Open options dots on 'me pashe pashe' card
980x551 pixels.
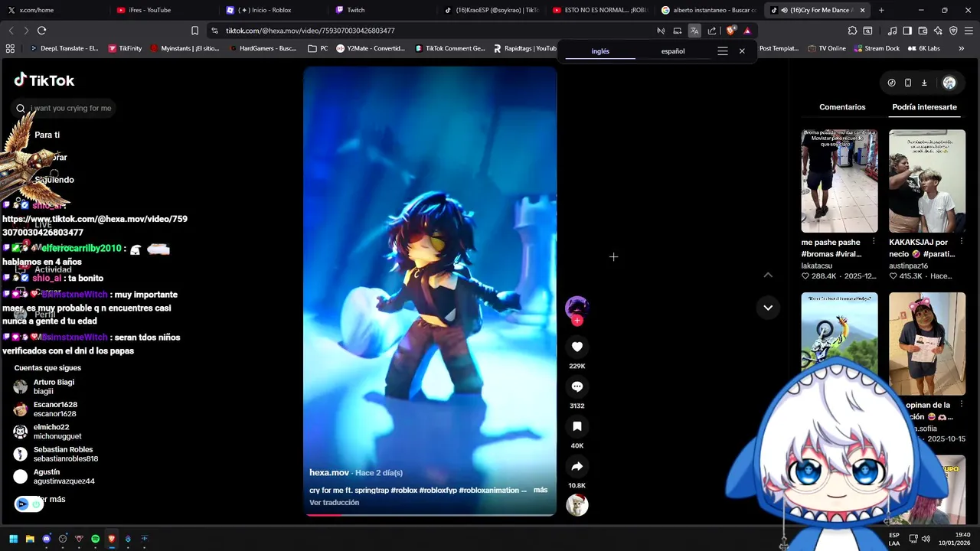click(x=874, y=242)
